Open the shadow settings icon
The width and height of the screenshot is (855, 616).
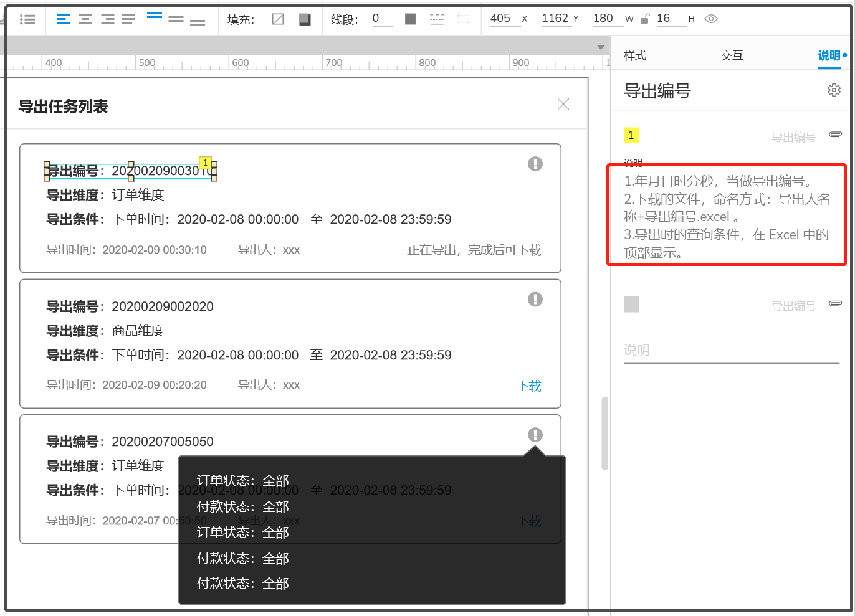click(x=305, y=19)
